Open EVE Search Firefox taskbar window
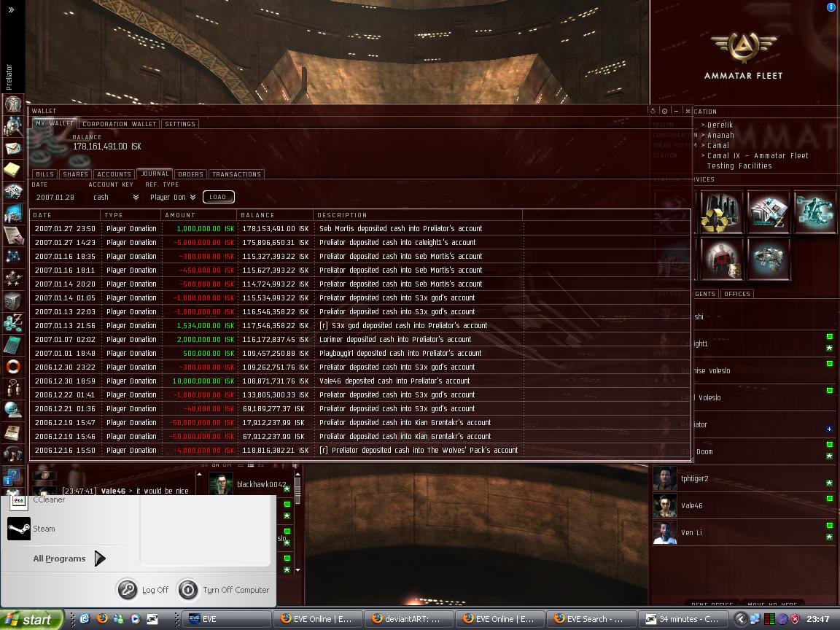This screenshot has width=840, height=630. coord(591,619)
